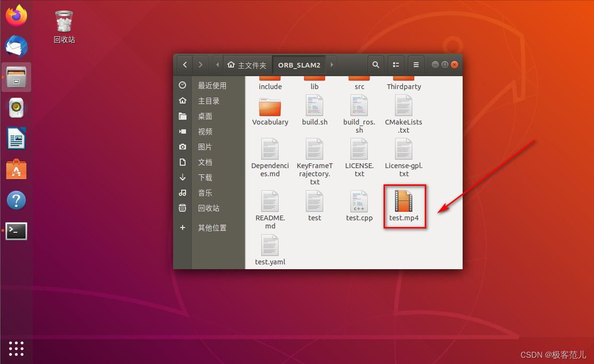Select 桌面 in the sidebar
Viewport: 594px width, 364px height.
coord(209,116)
